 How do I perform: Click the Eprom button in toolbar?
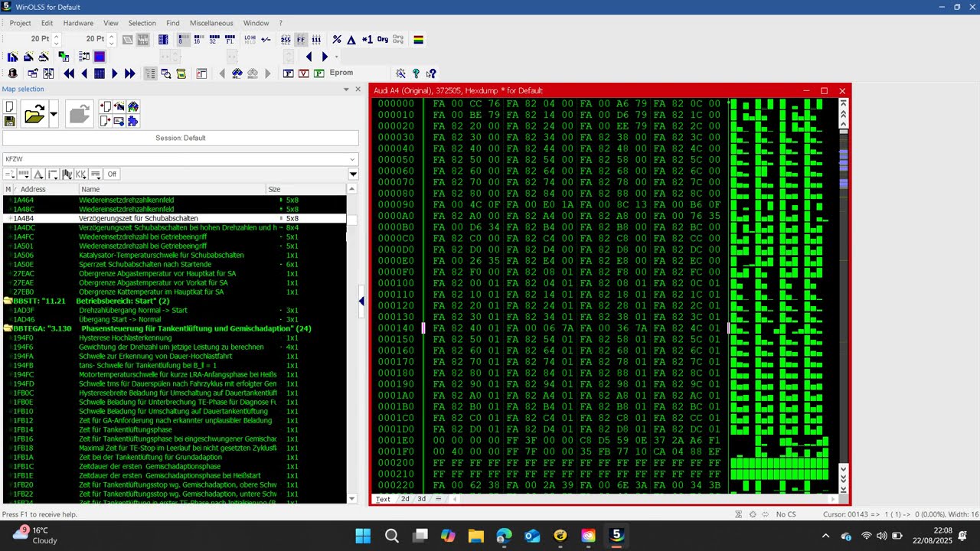(x=341, y=73)
